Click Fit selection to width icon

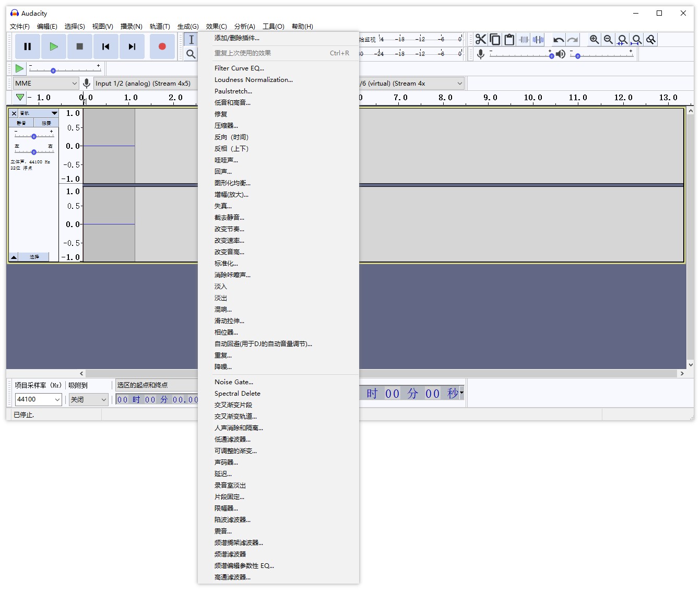pos(622,40)
